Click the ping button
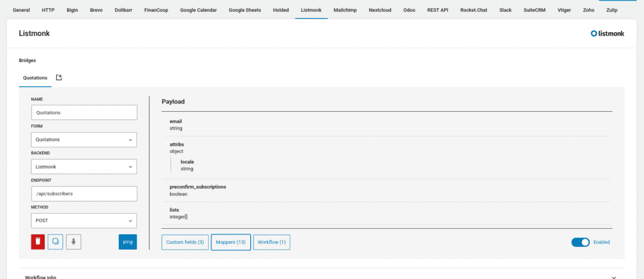Image resolution: width=644 pixels, height=279 pixels. (x=128, y=242)
